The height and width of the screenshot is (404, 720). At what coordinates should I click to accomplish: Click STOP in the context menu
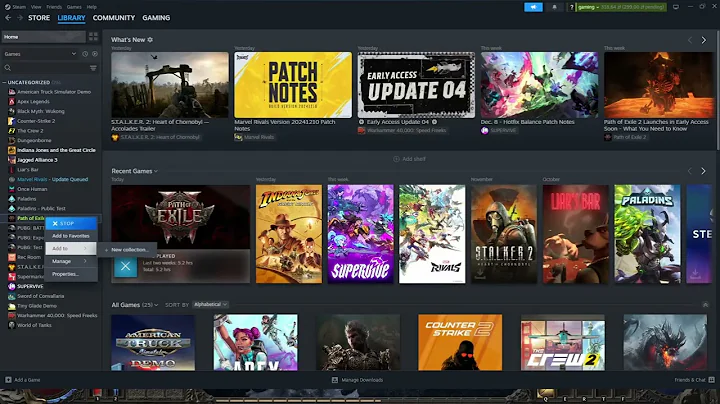click(x=71, y=223)
